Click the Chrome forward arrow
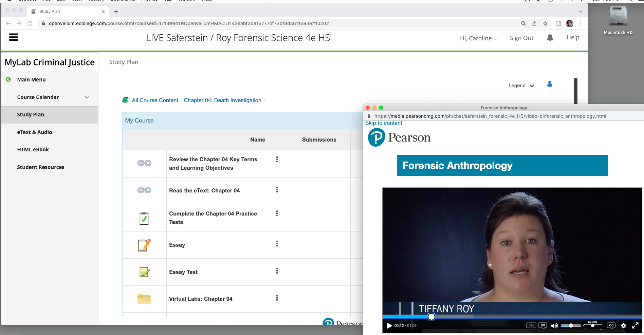The width and height of the screenshot is (644, 335). (x=19, y=23)
